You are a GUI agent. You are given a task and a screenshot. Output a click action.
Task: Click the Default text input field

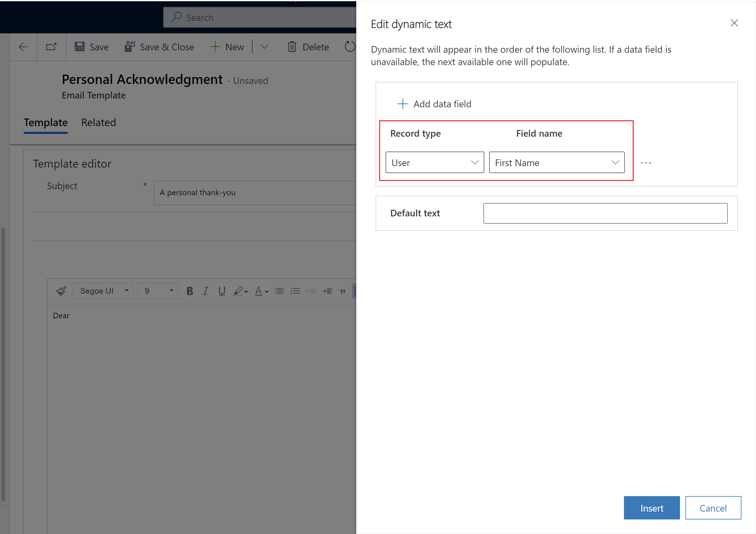[606, 213]
